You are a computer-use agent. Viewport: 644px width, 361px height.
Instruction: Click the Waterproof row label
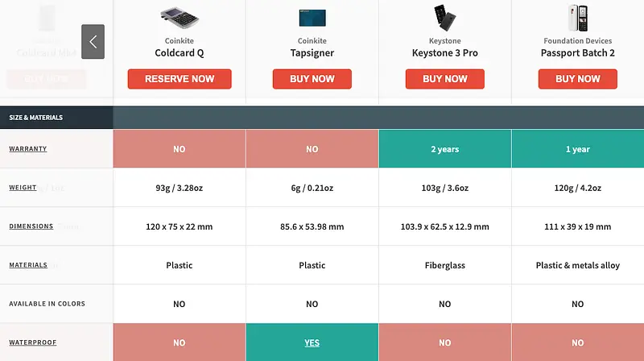33,342
